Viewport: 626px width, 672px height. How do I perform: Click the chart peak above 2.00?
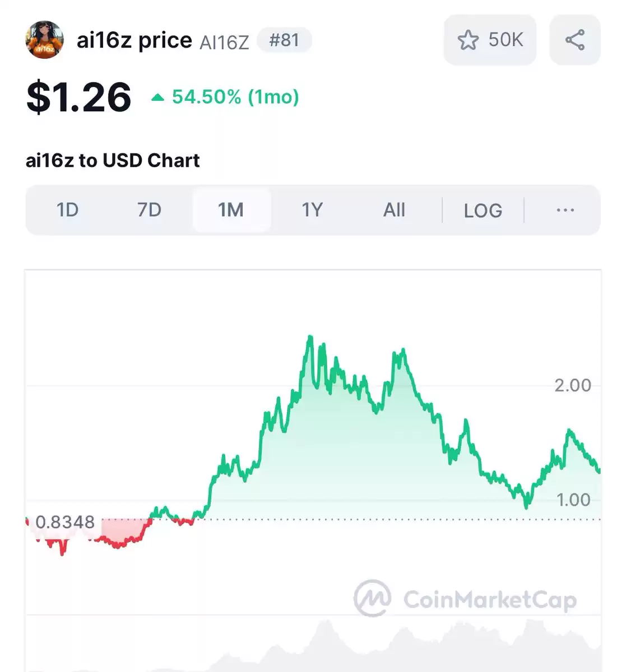click(x=309, y=338)
